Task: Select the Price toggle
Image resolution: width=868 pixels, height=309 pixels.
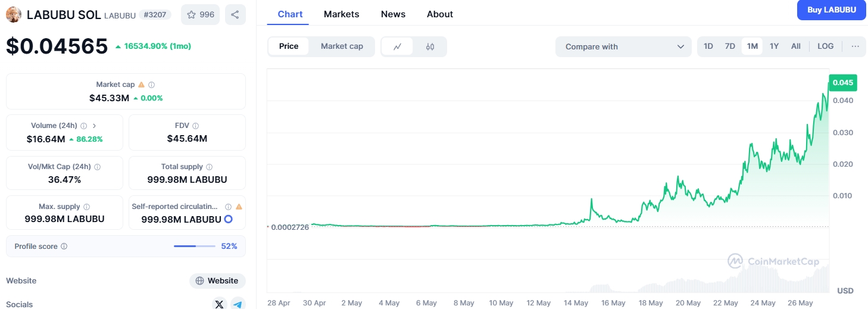Action: 289,46
